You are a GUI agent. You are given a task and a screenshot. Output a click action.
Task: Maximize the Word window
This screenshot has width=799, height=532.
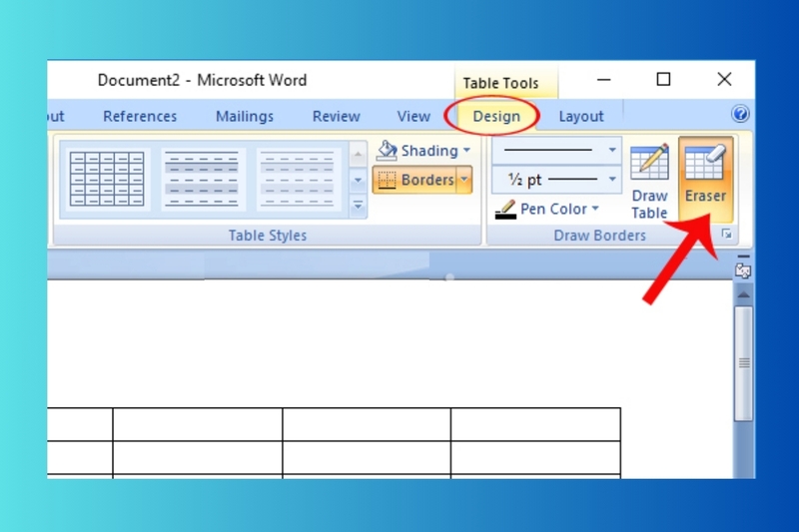(x=663, y=80)
